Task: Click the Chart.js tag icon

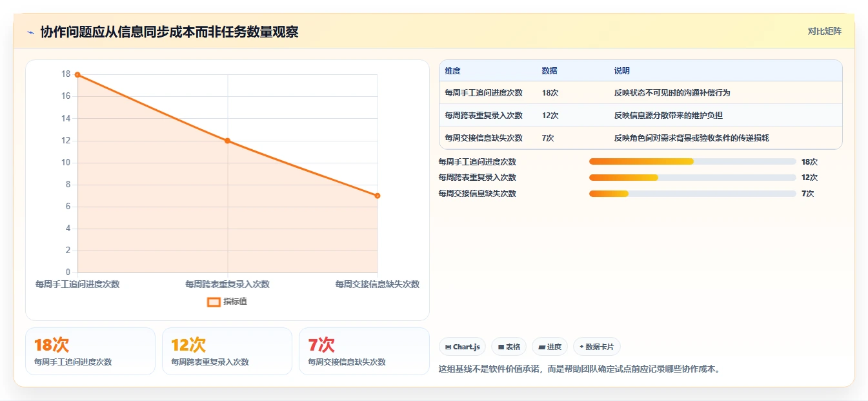Action: coord(448,347)
